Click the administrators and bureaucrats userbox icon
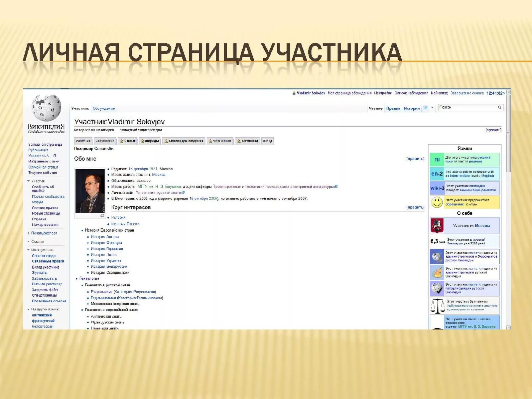The height and width of the screenshot is (399, 532). (437, 257)
